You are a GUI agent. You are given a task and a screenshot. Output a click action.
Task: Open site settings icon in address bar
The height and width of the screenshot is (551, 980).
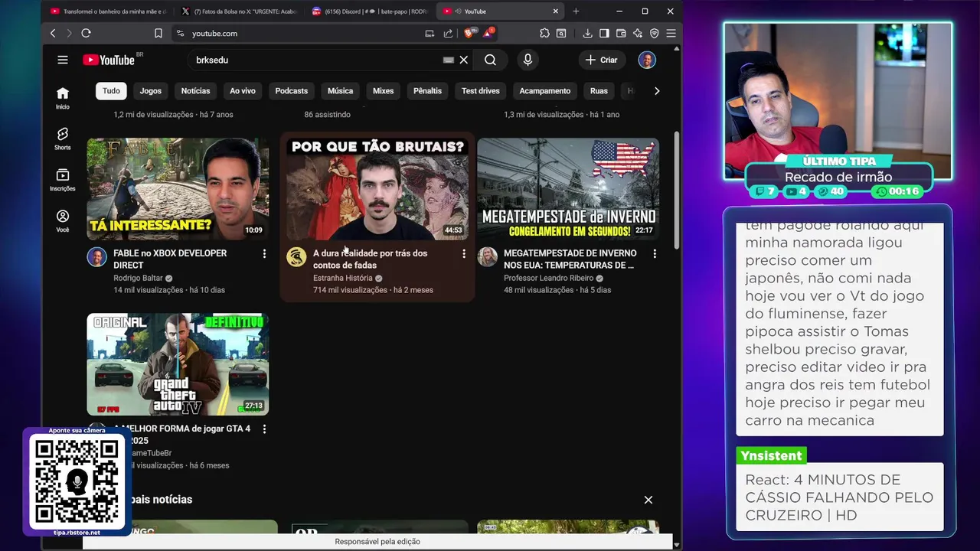[x=180, y=33]
